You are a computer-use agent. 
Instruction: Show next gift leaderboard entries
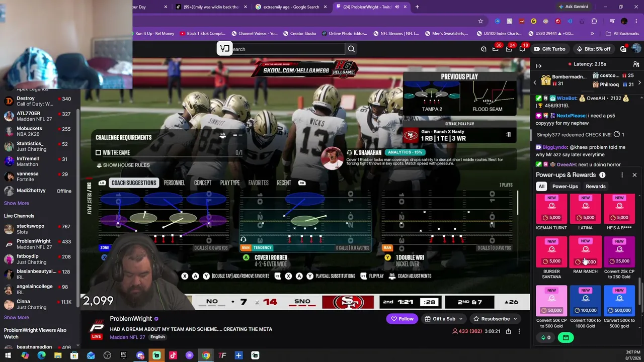click(x=639, y=82)
